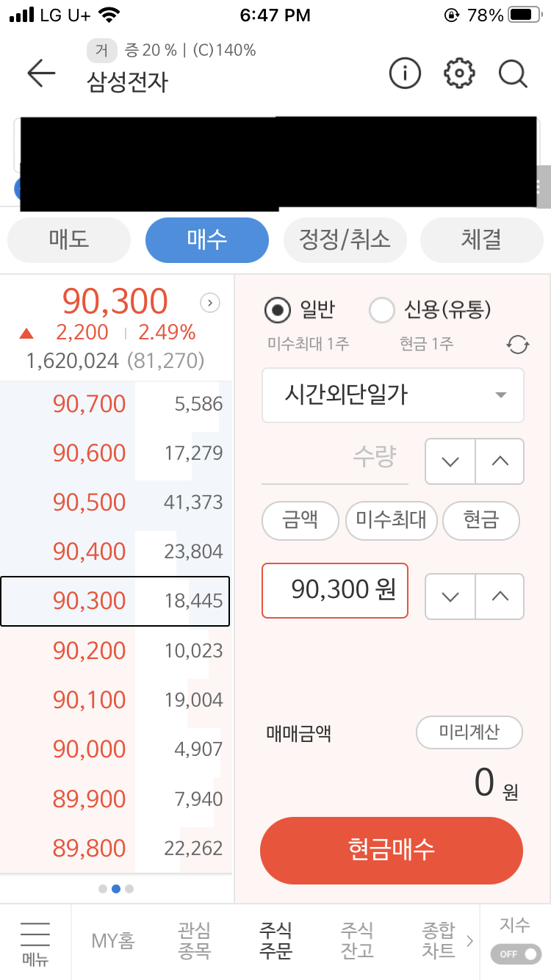Tap the search magnifier icon
This screenshot has width=551, height=980.
pos(513,73)
